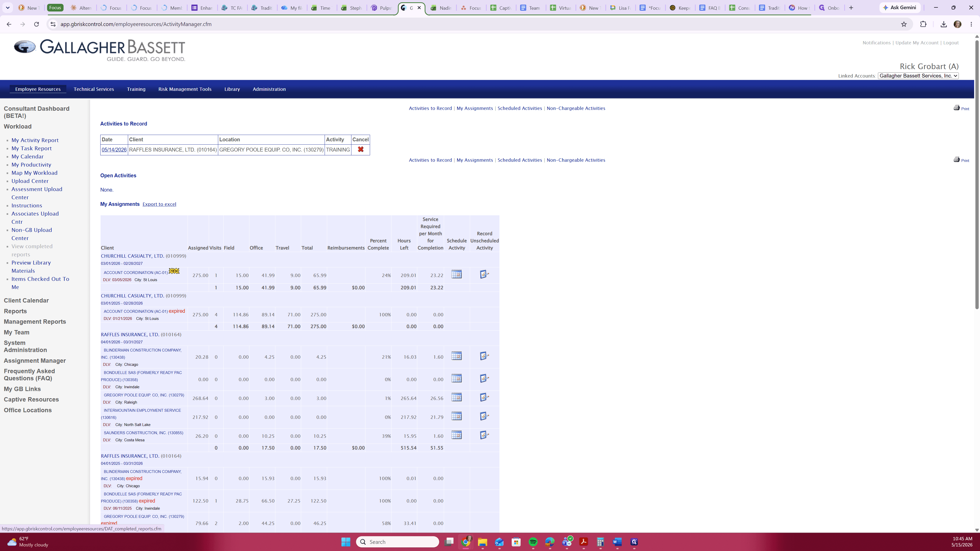Screen dimensions: 980x551
Task: Open File Explorer from the taskbar
Action: [482, 542]
